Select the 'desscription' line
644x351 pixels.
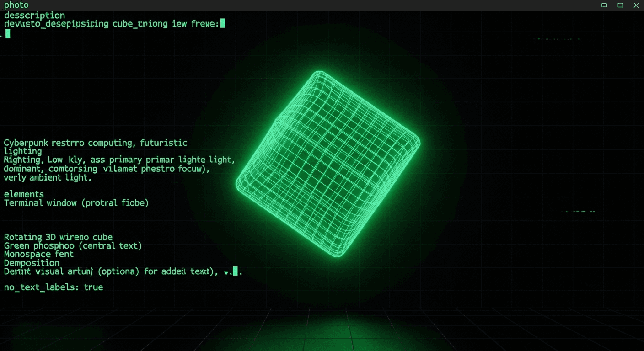34,15
